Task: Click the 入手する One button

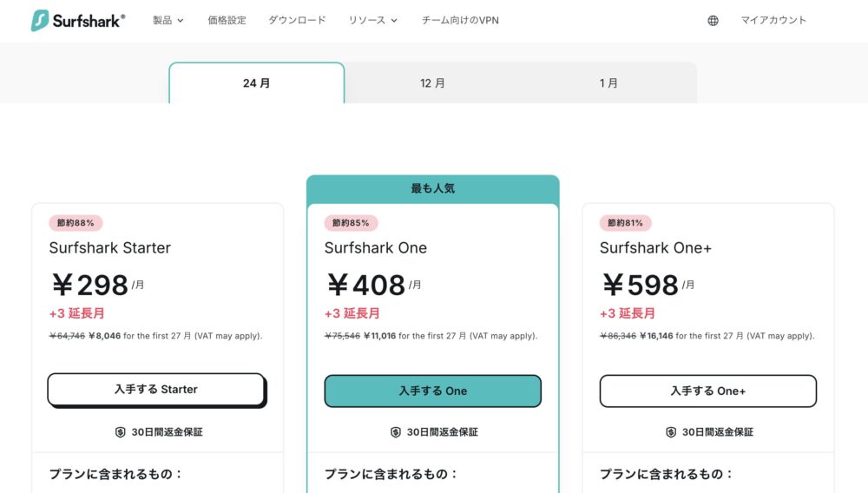Action: [432, 391]
